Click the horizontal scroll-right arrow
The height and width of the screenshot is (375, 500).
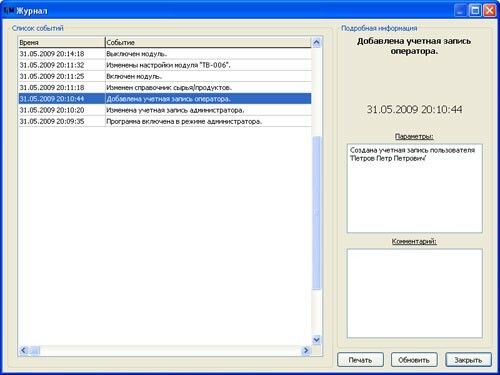click(306, 350)
